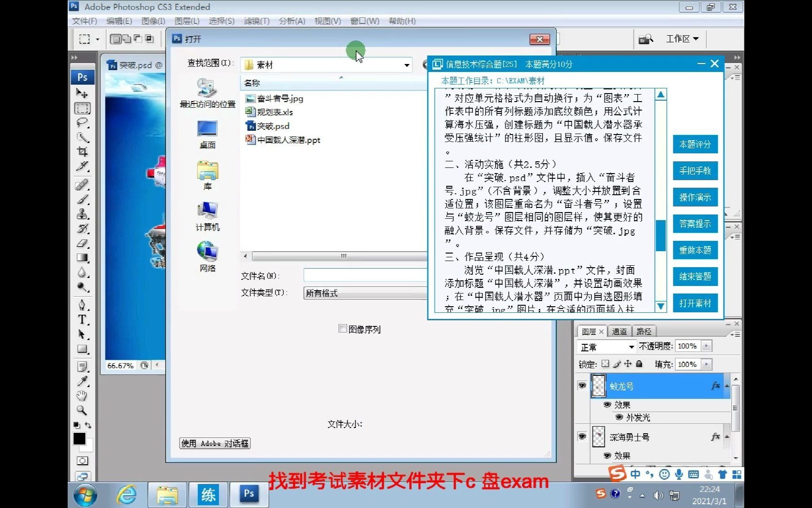
Task: Select the Crop tool
Action: click(82, 151)
